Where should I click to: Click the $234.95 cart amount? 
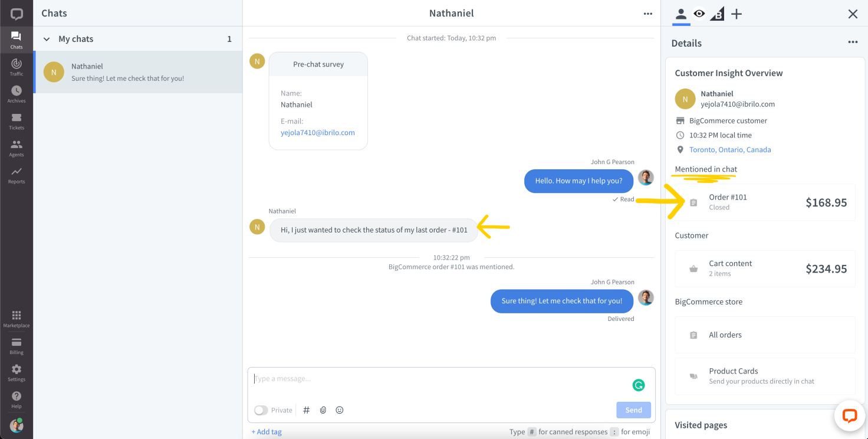tap(826, 268)
